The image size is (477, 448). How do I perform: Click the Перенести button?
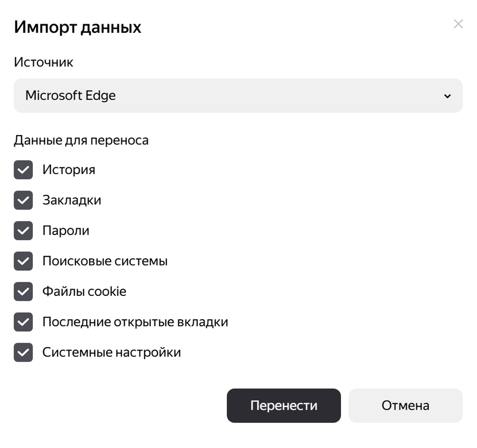(x=284, y=406)
